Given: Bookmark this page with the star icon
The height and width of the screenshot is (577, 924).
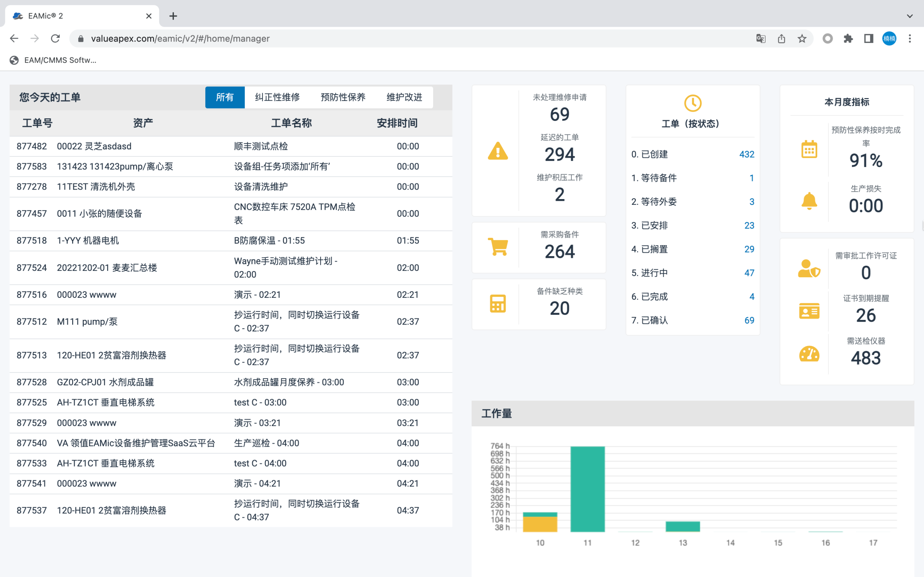Looking at the screenshot, I should tap(802, 39).
